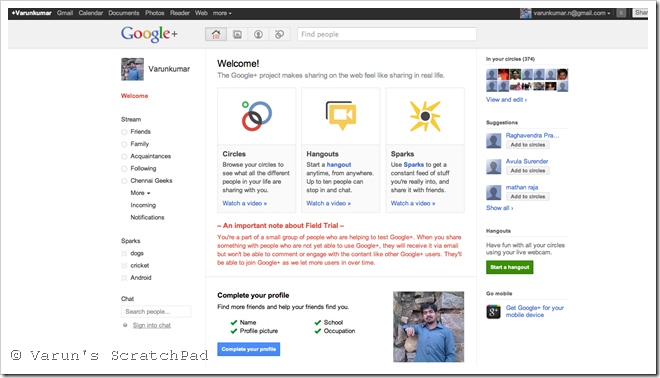Screen dimensions: 660x378
Task: Click Sign into chat link
Action: [x=152, y=325]
